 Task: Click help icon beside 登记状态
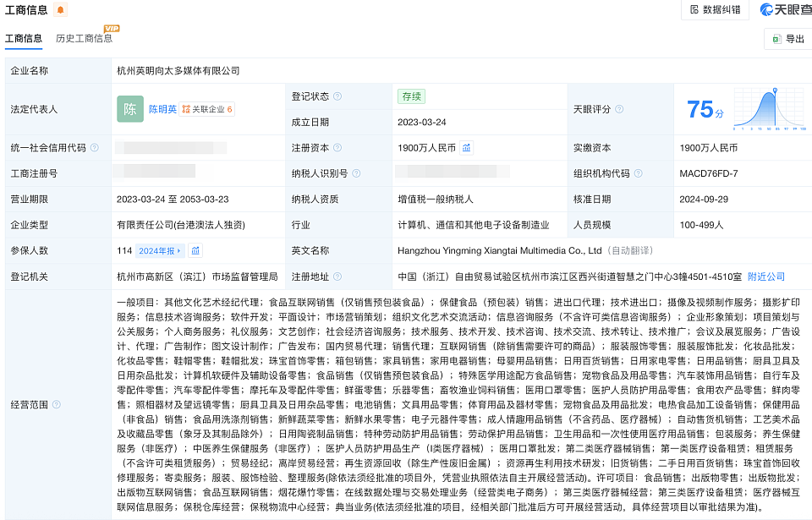(337, 96)
